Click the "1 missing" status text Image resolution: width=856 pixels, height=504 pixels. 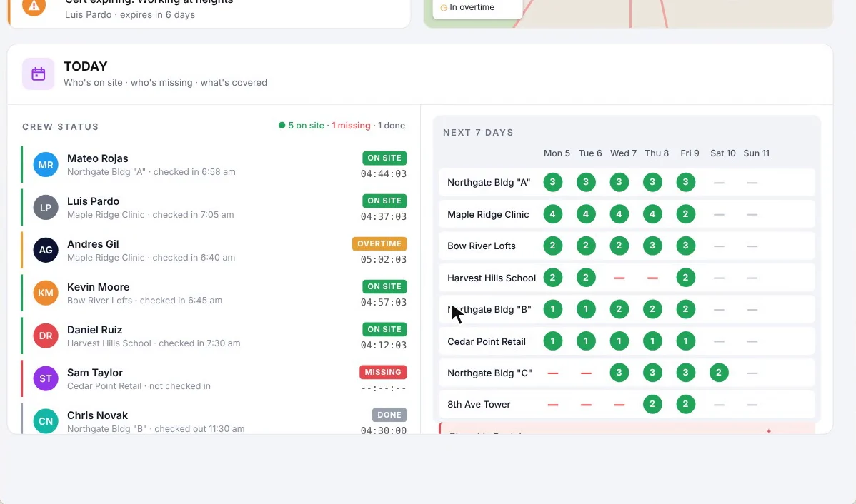click(351, 126)
